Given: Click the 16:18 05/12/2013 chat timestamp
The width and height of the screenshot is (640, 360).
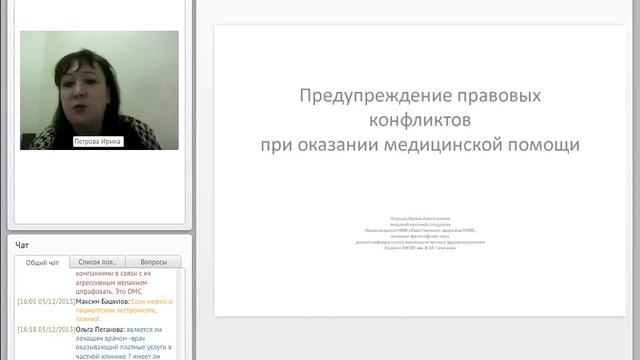Looking at the screenshot, I should tap(46, 329).
